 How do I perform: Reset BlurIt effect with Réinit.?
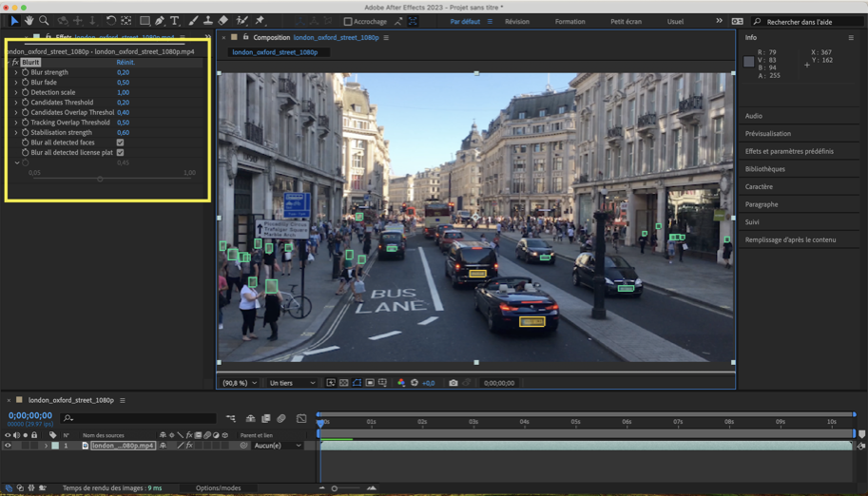125,63
